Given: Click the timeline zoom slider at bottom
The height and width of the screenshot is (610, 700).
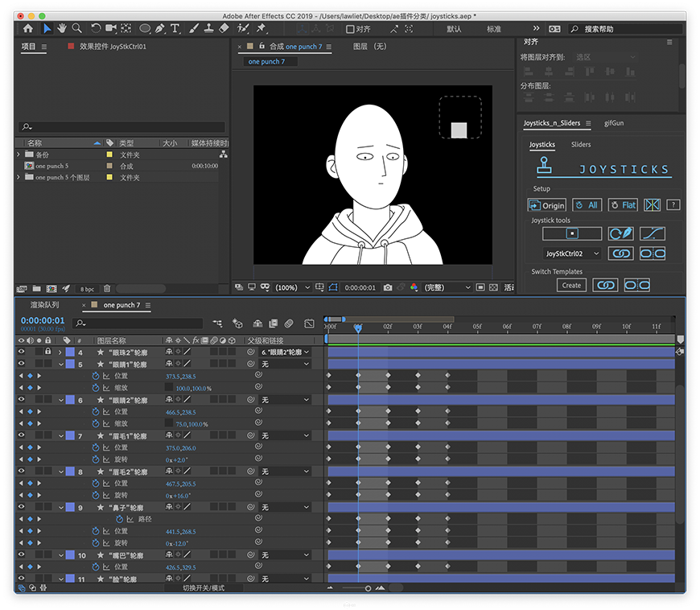Looking at the screenshot, I should [368, 588].
